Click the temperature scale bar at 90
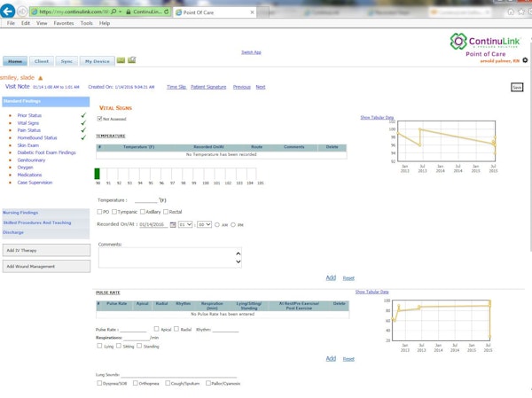The width and height of the screenshot is (532, 398). 98,174
